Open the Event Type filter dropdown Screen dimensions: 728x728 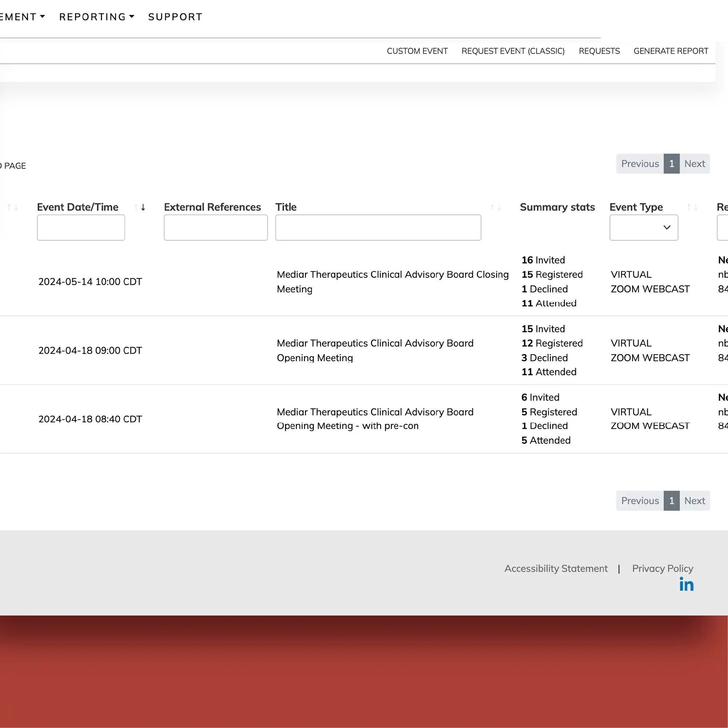(x=644, y=227)
